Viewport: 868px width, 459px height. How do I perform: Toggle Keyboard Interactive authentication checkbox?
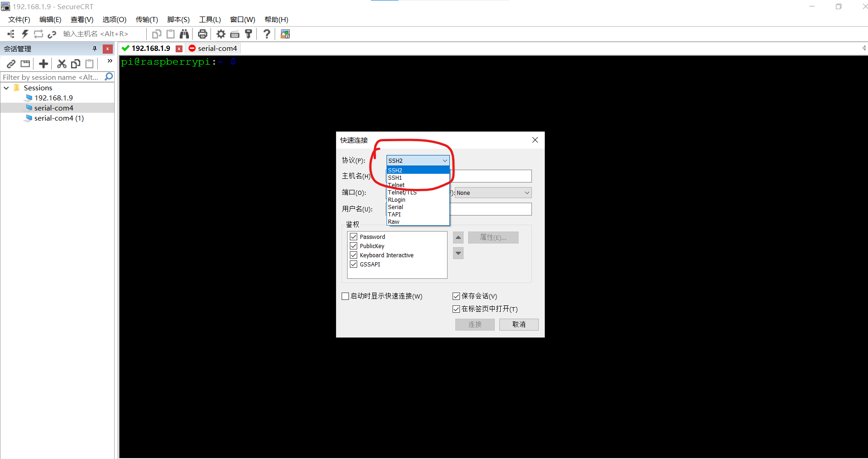click(354, 255)
